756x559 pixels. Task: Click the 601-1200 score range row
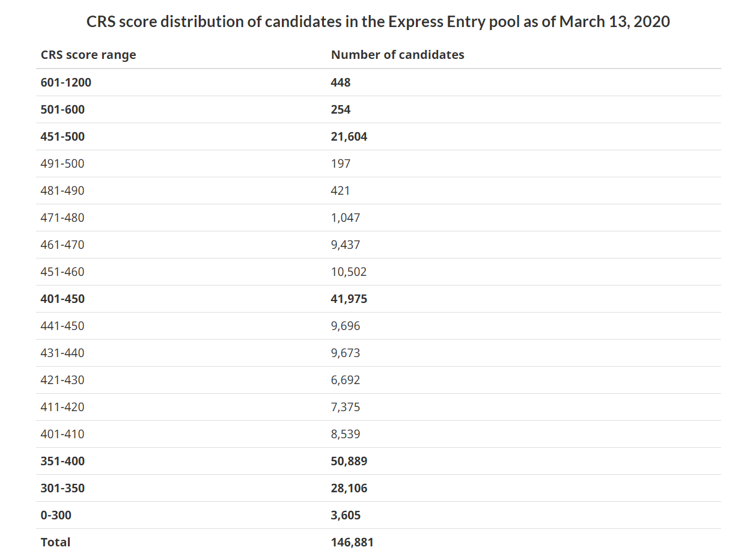point(378,82)
